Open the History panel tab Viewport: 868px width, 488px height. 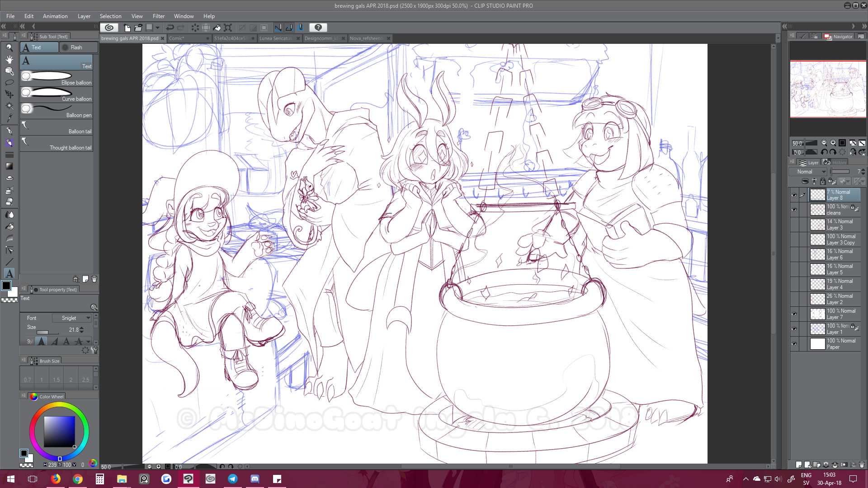(836, 163)
